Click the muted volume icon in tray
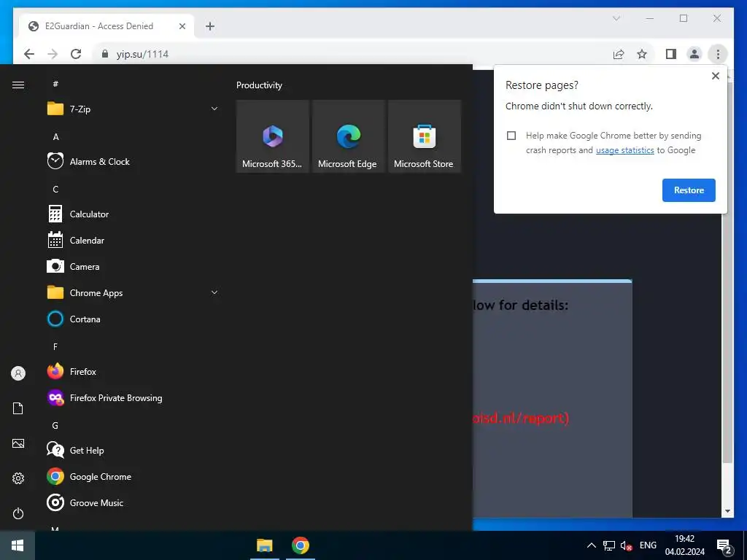This screenshot has width=747, height=560. (x=626, y=545)
